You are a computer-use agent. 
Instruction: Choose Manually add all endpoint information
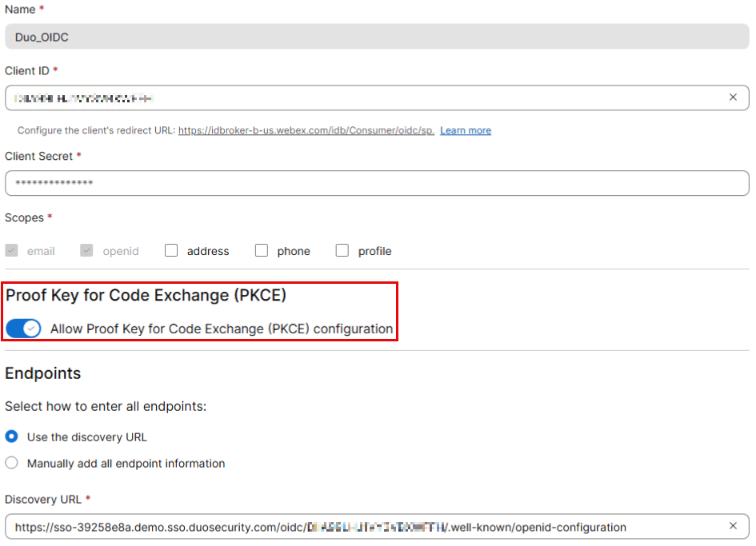click(x=12, y=463)
